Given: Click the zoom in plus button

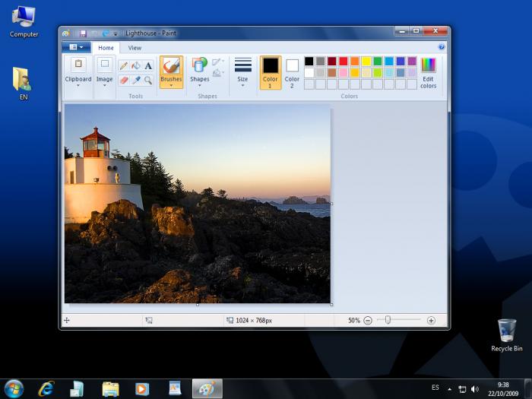Looking at the screenshot, I should pyautogui.click(x=431, y=321).
